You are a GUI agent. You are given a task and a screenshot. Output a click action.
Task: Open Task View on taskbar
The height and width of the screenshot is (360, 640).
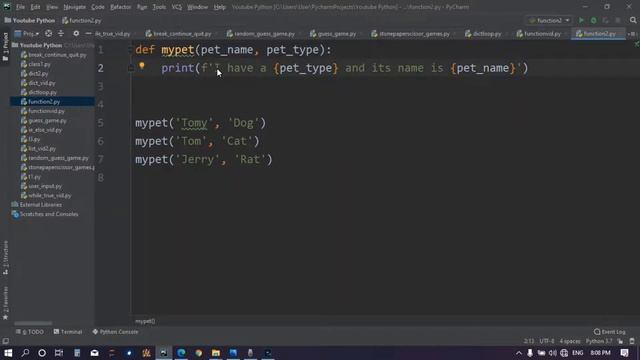59,353
